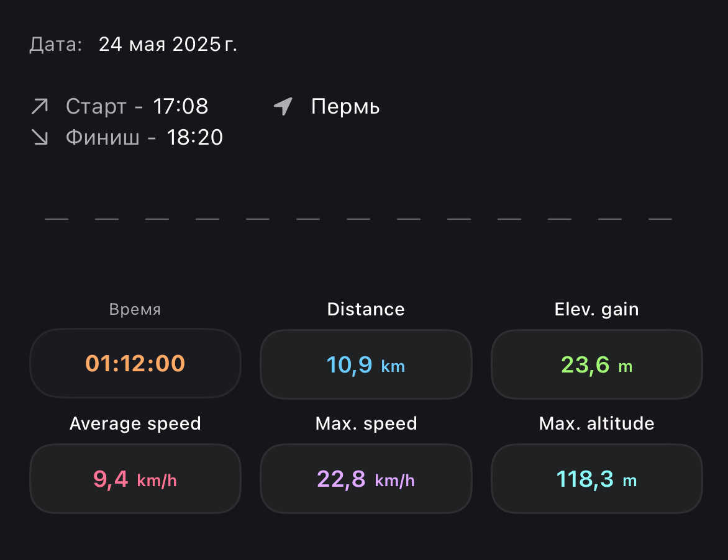
Task: Click the Elev. gain label
Action: tap(596, 309)
